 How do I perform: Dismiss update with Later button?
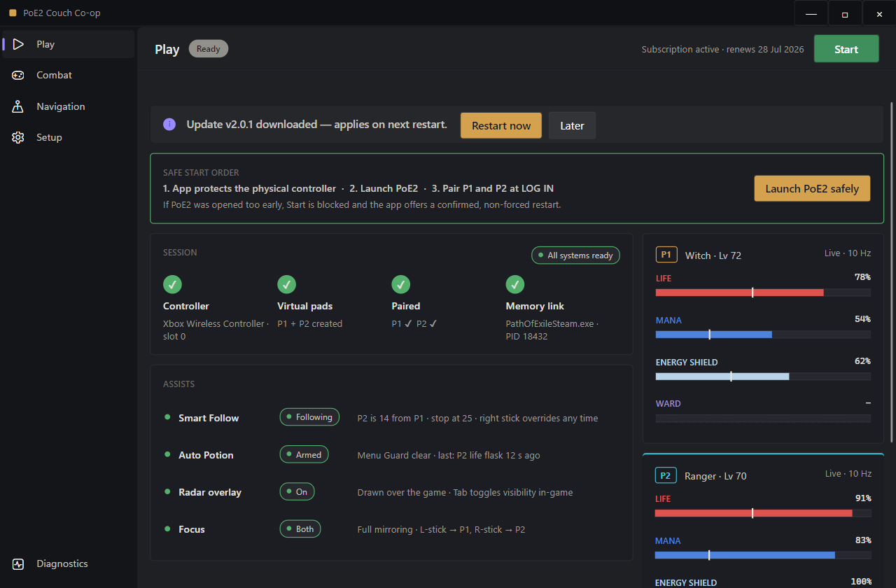tap(572, 125)
